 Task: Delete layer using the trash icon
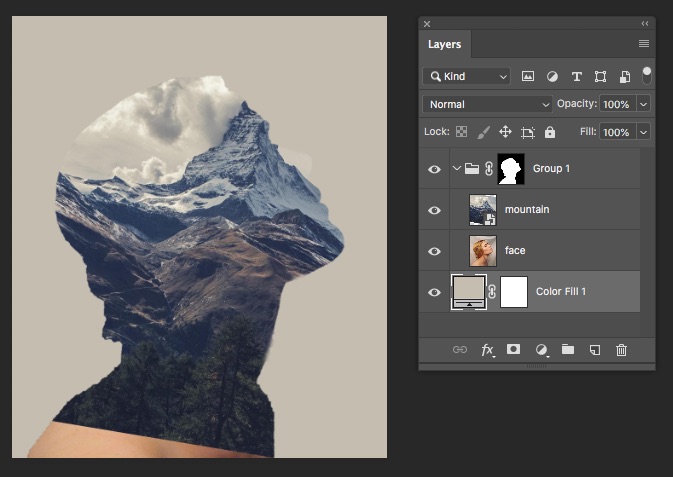click(x=621, y=350)
